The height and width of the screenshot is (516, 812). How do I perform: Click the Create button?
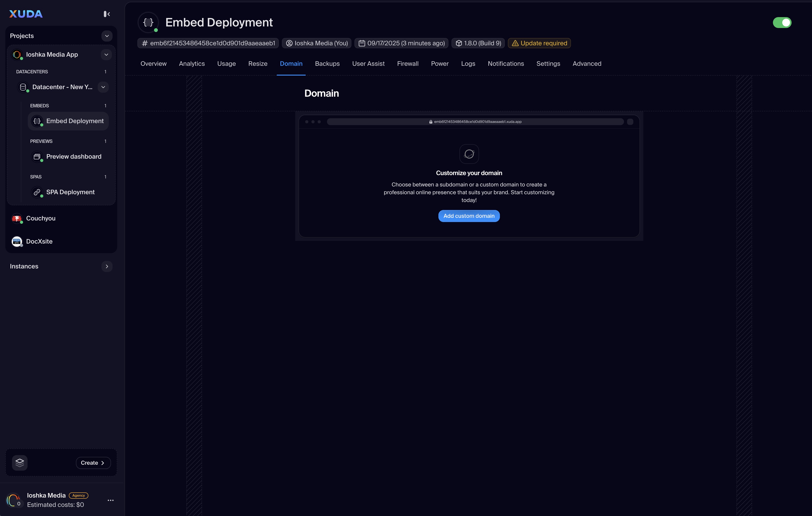[x=93, y=463]
